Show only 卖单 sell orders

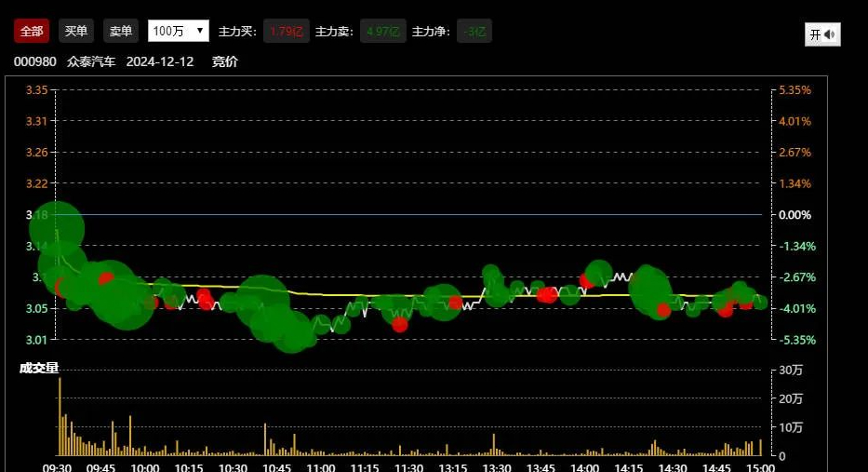(121, 31)
